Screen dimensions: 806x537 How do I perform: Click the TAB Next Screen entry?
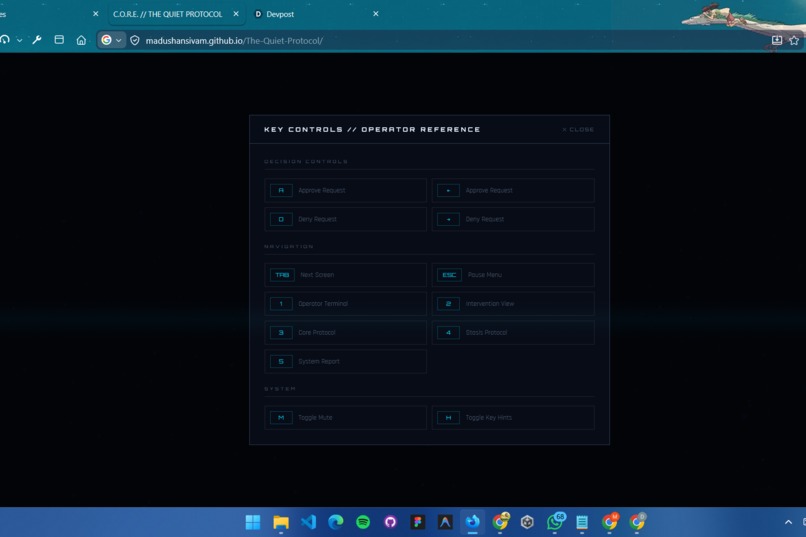(345, 275)
